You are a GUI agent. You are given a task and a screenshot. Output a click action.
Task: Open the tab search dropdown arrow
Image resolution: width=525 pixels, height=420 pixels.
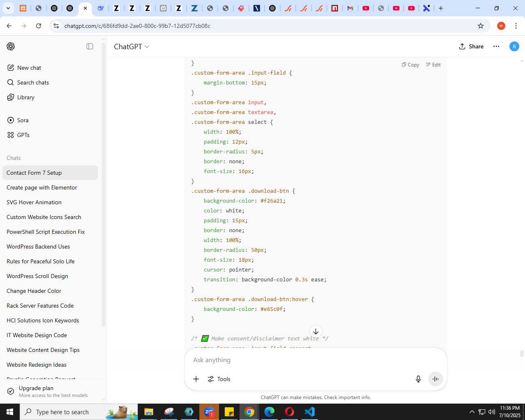[8, 8]
